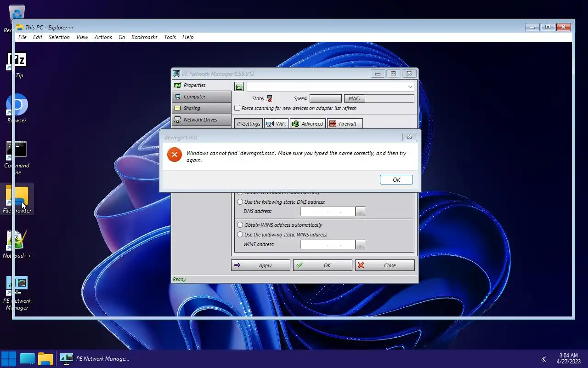Open the Computer section in PE Network Manager

point(202,97)
